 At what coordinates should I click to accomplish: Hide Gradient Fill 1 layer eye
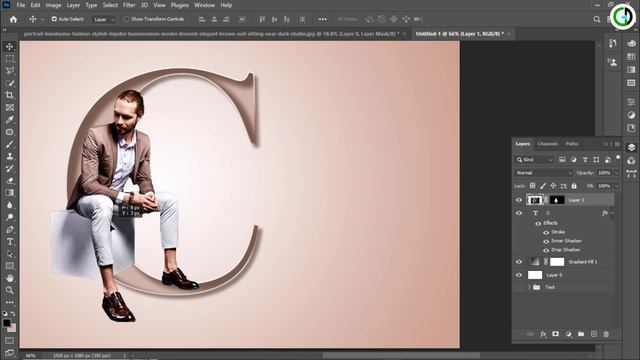click(x=519, y=262)
